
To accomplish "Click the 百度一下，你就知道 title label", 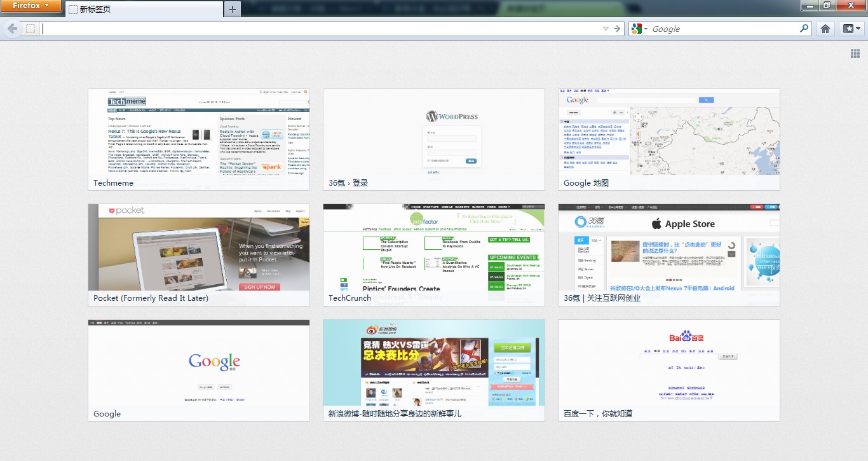I will tap(598, 414).
